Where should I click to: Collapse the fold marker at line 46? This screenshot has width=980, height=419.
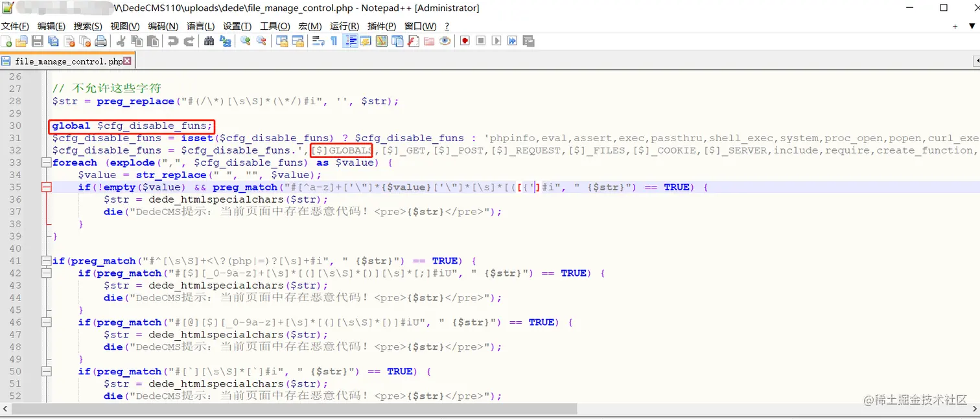pos(46,323)
